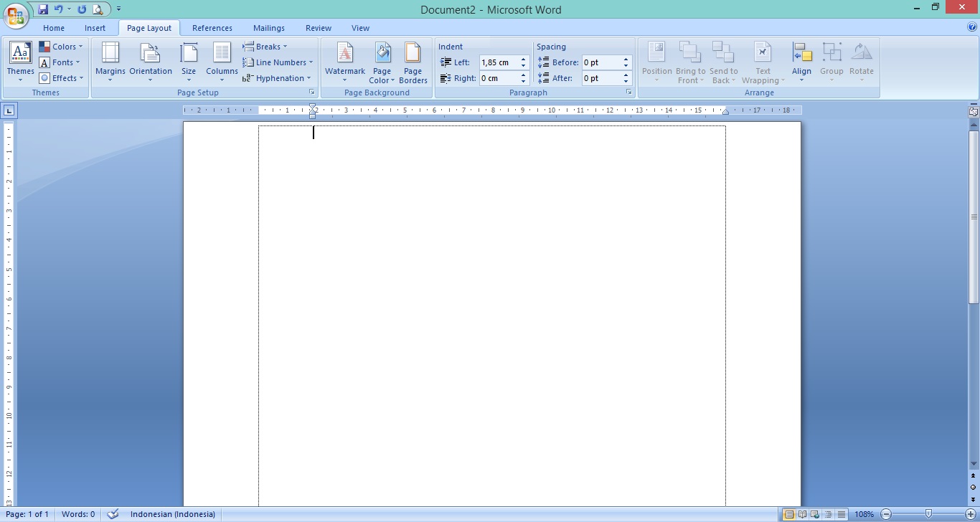The image size is (980, 522).
Task: Switch to Outline view
Action: pos(828,514)
